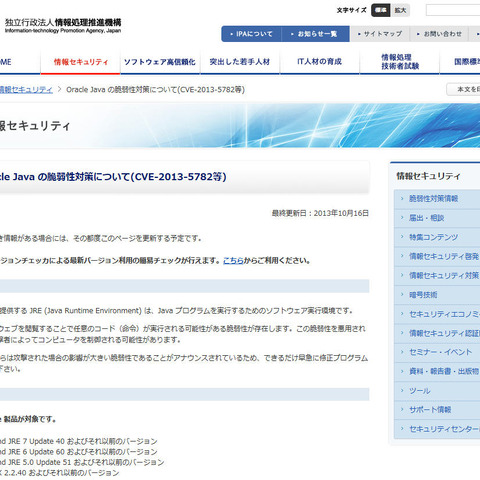Open the お知らせ一覧 page
Viewport: 480px width, 480px height.
point(315,34)
